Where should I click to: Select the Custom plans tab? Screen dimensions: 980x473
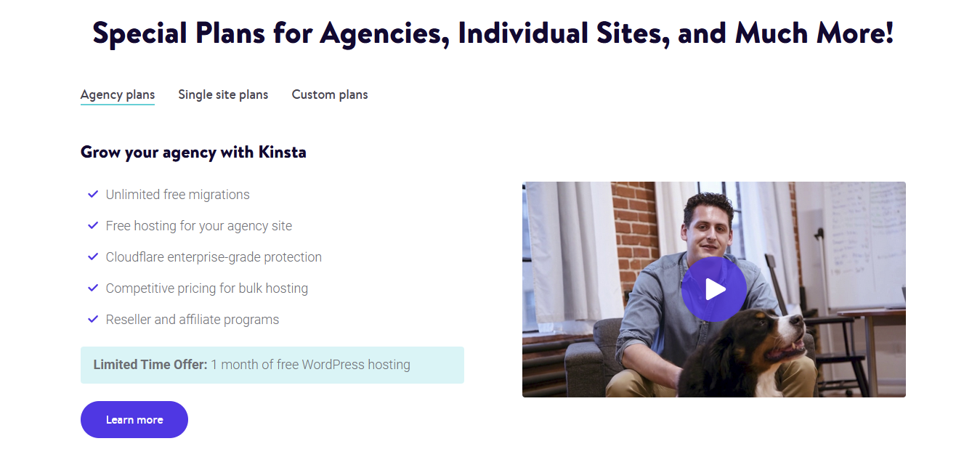click(x=330, y=94)
